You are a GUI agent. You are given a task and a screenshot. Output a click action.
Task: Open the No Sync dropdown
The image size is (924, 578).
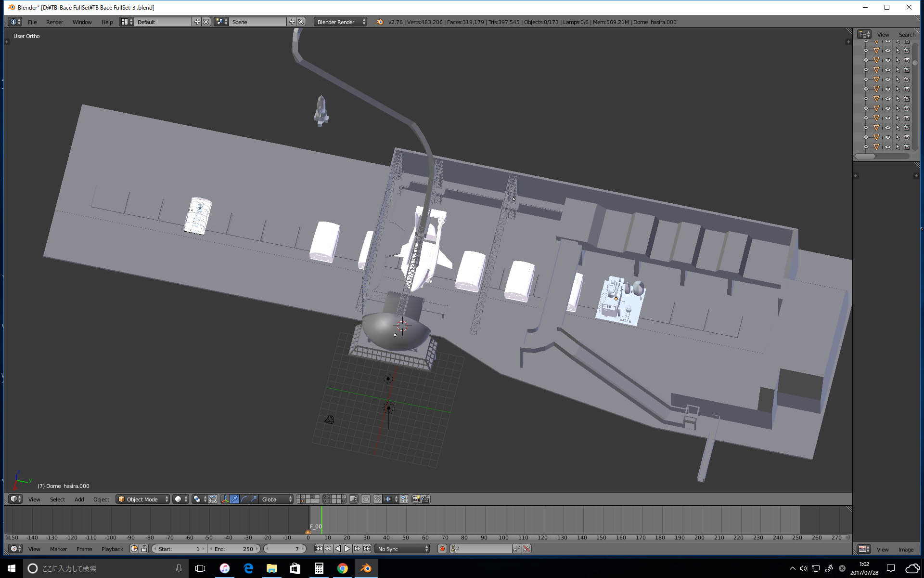(402, 549)
